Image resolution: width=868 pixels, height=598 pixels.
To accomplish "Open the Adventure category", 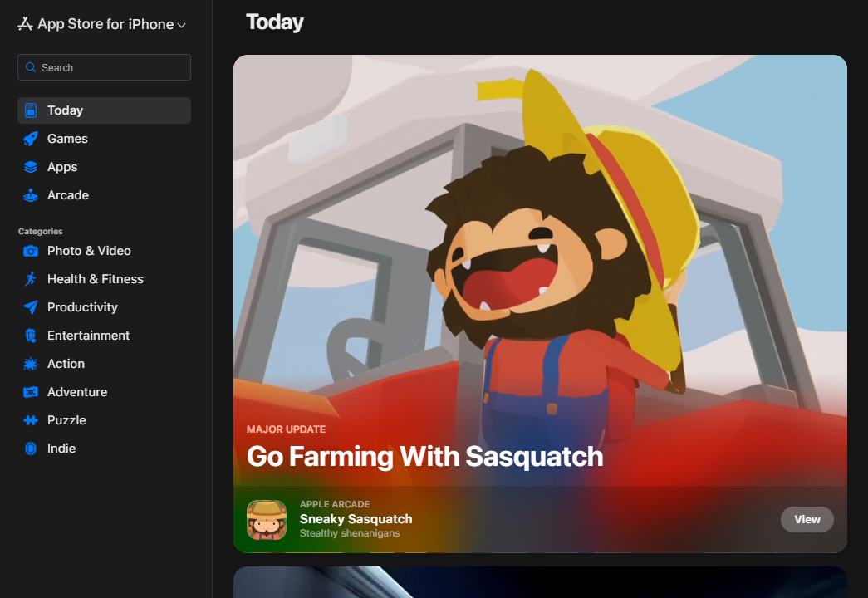I will click(x=76, y=392).
